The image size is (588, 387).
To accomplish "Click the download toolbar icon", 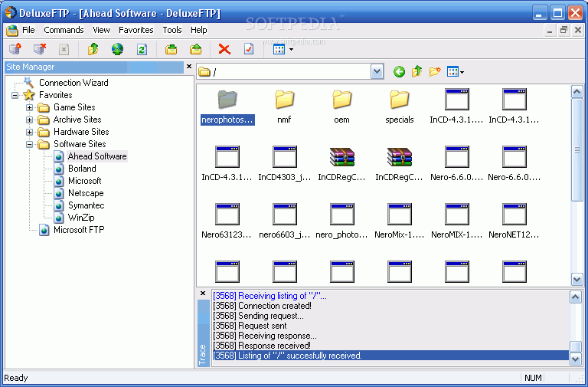I will click(x=171, y=49).
